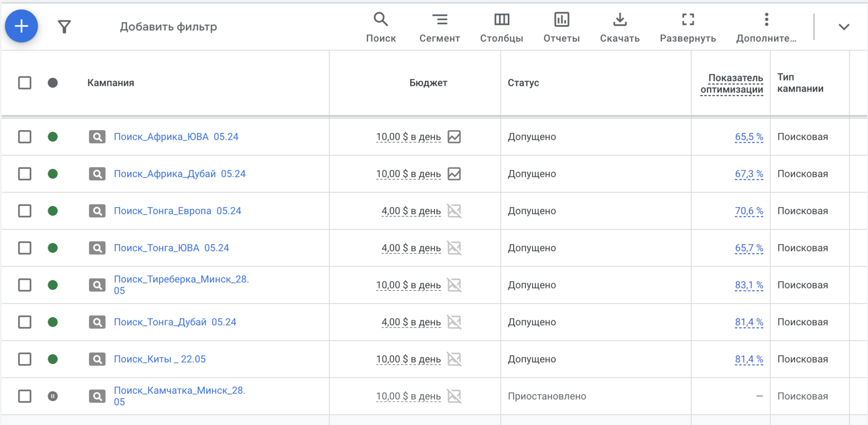Open green status dot dropdown for Поиск_Тиреберка_Минск
868x425 pixels.
(53, 285)
